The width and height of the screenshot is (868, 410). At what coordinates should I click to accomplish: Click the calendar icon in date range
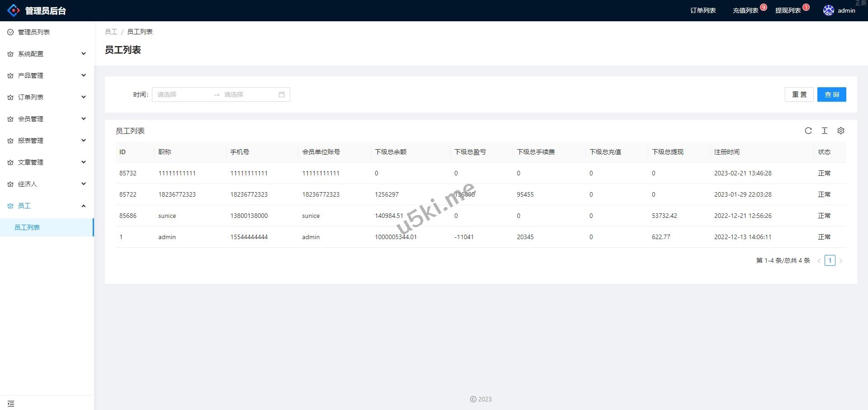[282, 94]
